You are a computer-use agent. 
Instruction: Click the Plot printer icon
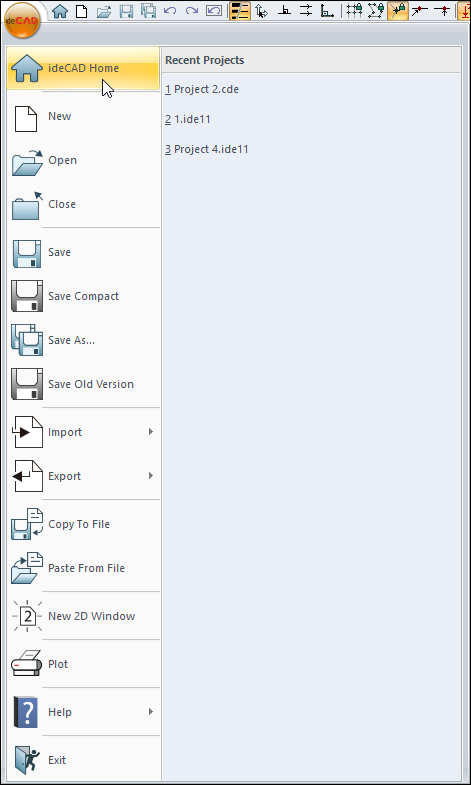[x=26, y=663]
